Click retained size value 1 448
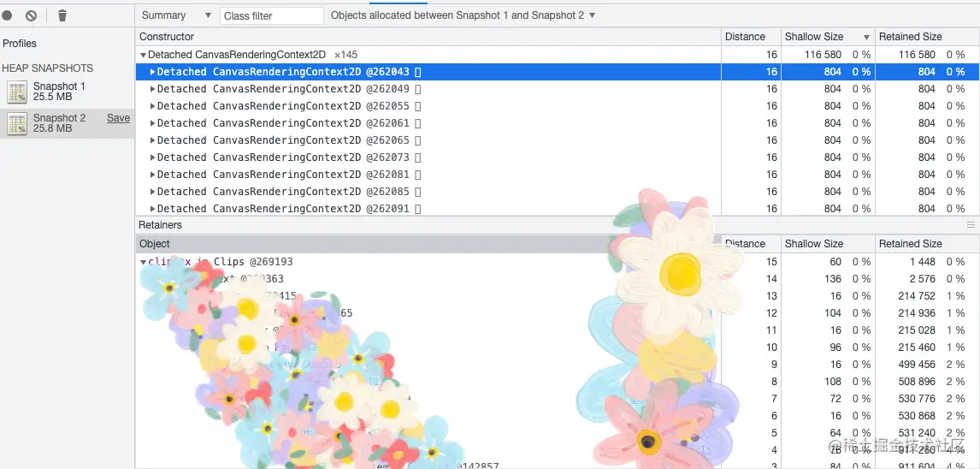980x469 pixels. click(922, 261)
